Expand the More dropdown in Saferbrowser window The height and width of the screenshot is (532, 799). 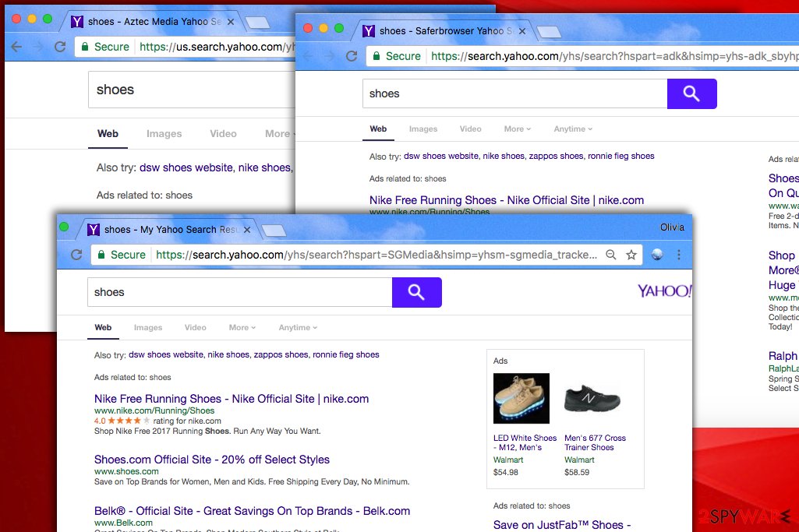click(518, 129)
